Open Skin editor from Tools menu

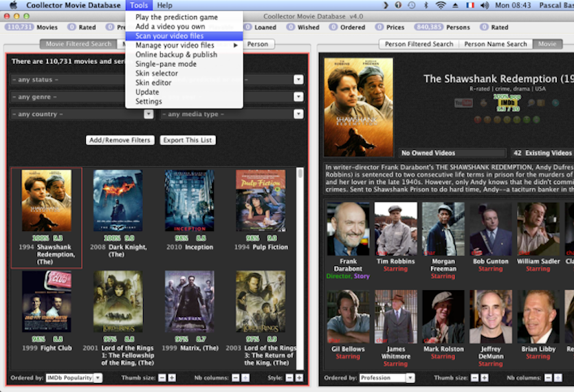(184, 83)
